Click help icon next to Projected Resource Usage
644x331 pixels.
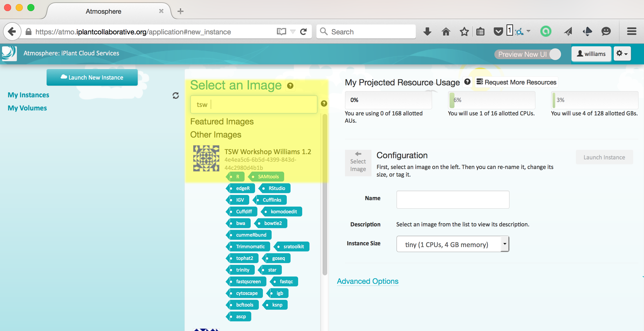coord(467,82)
